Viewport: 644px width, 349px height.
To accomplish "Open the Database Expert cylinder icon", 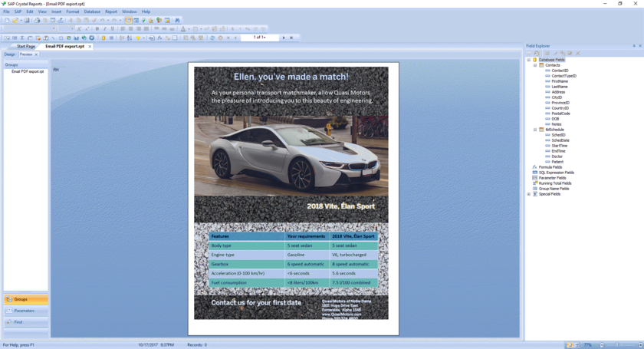I will pos(103,38).
